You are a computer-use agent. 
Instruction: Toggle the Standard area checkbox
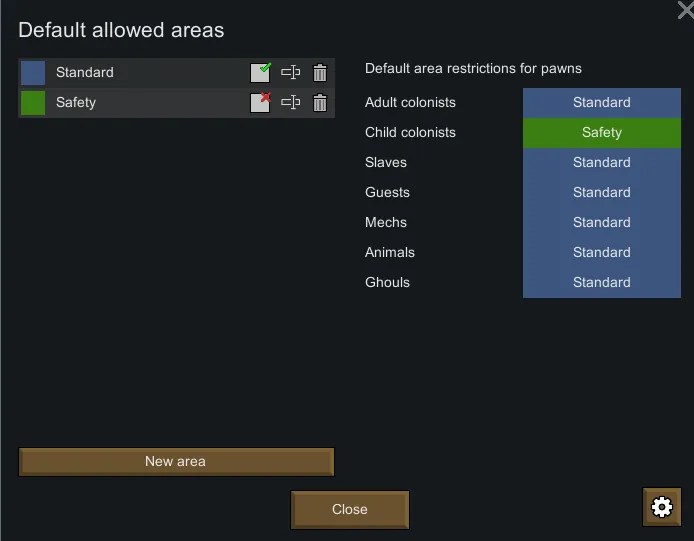pos(260,73)
